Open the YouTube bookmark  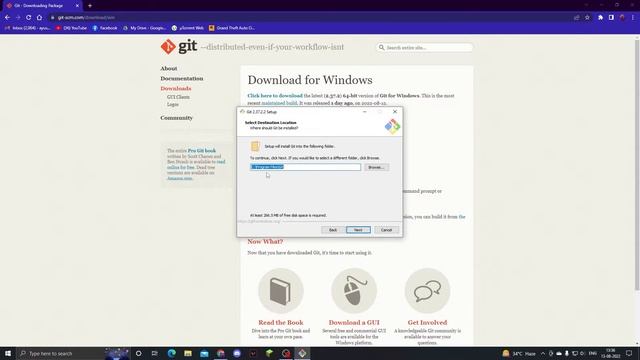click(71, 28)
